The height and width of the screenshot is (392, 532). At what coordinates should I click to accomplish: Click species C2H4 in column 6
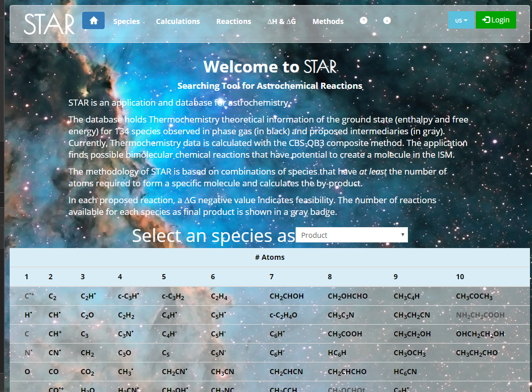click(x=219, y=297)
